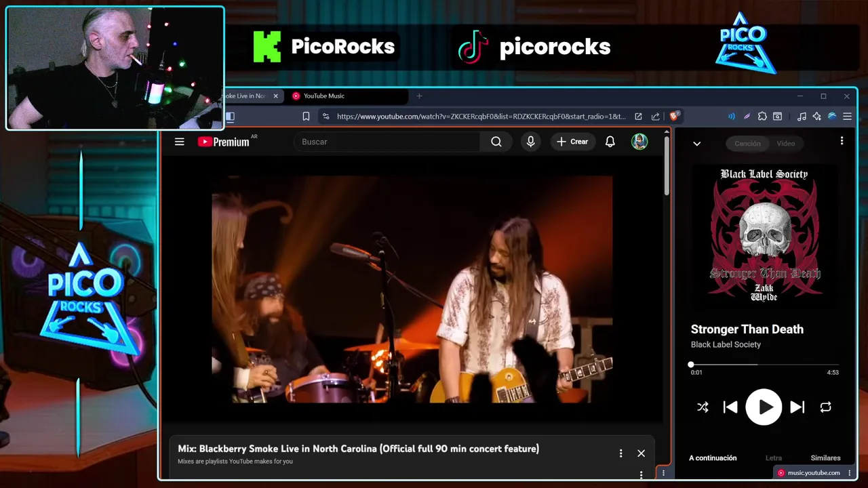Open the YouTube account avatar menu

click(639, 142)
